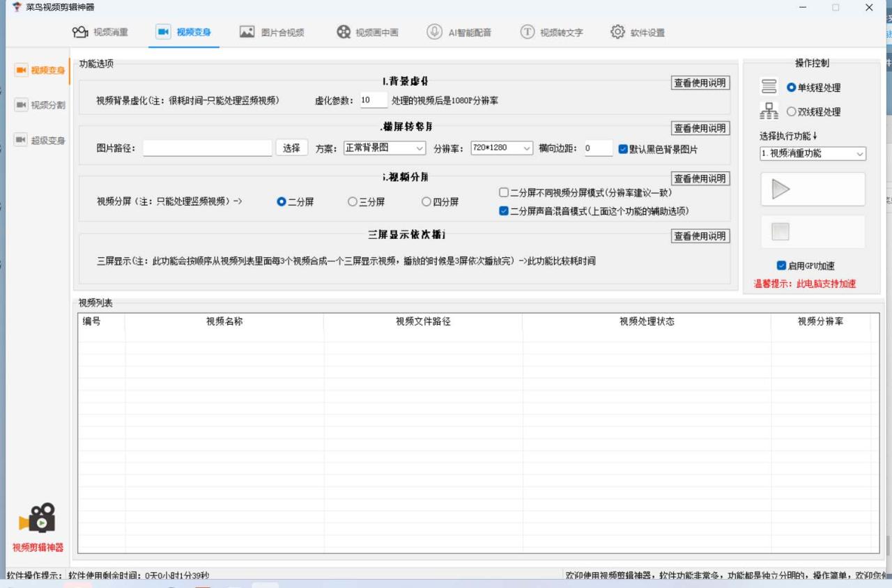The height and width of the screenshot is (588, 892).
Task: Click the 视频变身 camera icon in sidebar
Action: [22, 70]
